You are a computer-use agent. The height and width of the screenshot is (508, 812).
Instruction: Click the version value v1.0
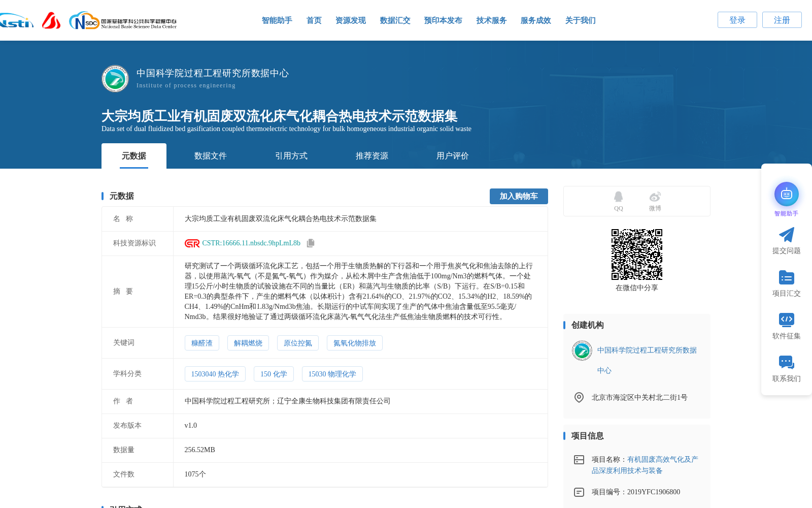[191, 426]
